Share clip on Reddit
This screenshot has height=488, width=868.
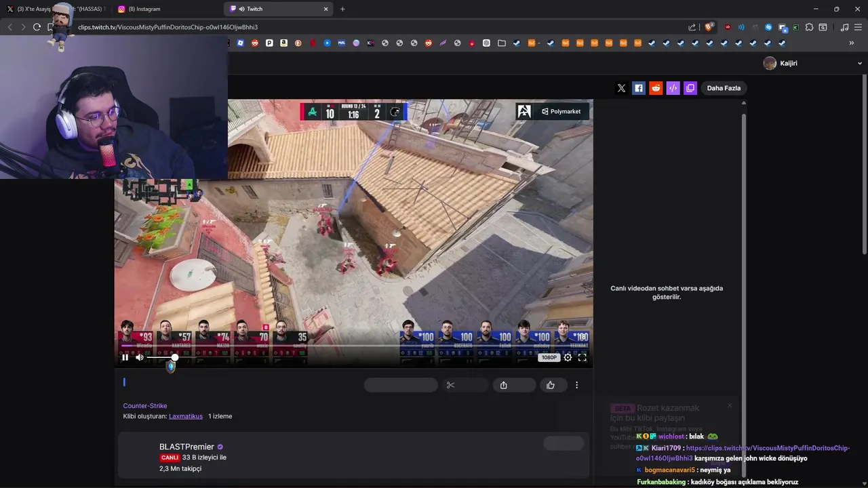pyautogui.click(x=656, y=88)
